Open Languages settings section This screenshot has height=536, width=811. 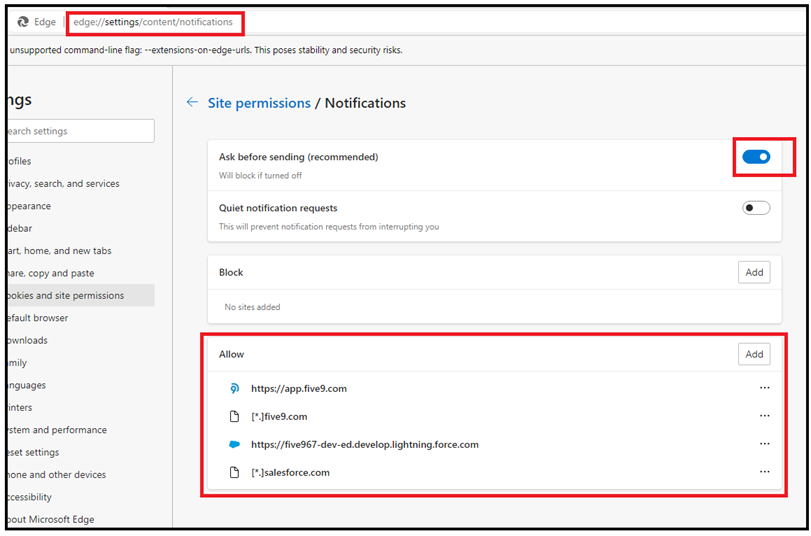tap(81, 385)
